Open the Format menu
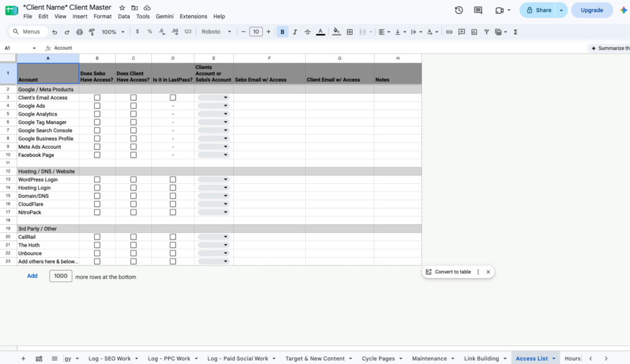The image size is (630, 364). tap(103, 17)
